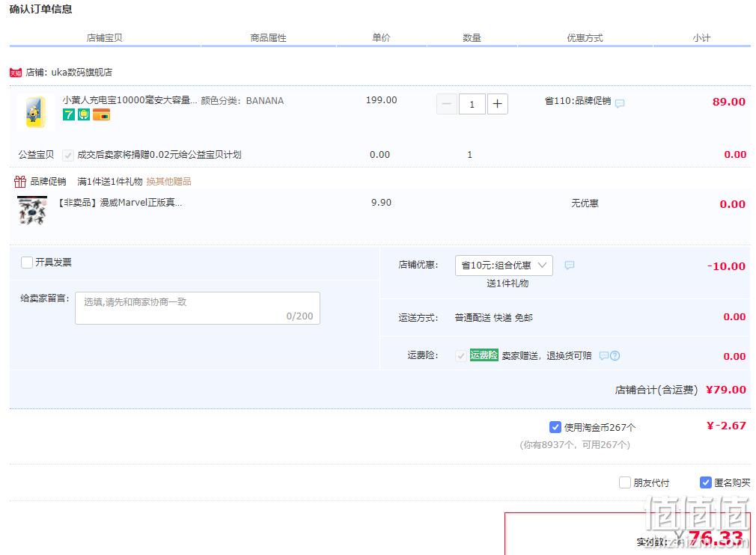Toggle the 公益宝贝 donation checkbox
The height and width of the screenshot is (555, 756).
click(67, 155)
